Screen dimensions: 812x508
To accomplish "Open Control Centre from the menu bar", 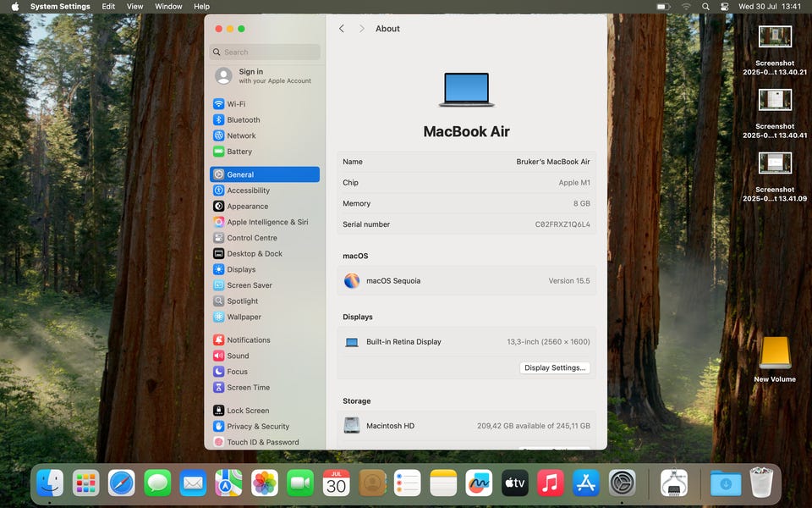I will [724, 7].
